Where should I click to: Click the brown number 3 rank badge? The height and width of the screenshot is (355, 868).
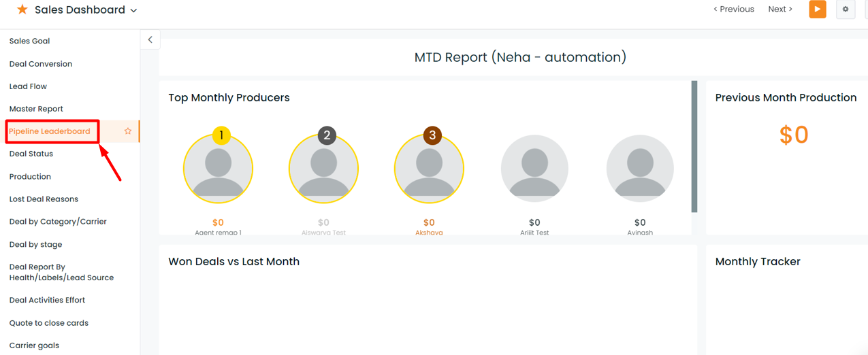tap(432, 135)
